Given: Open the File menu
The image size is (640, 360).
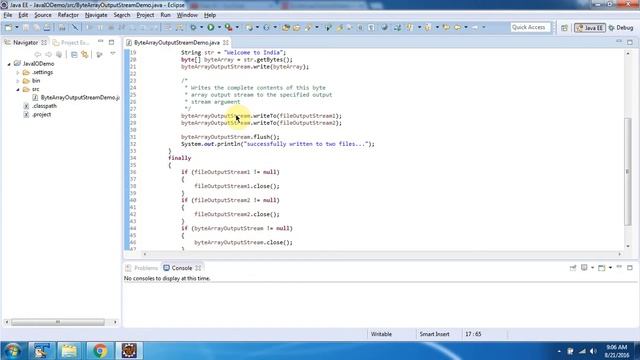Looking at the screenshot, I should [x=8, y=15].
